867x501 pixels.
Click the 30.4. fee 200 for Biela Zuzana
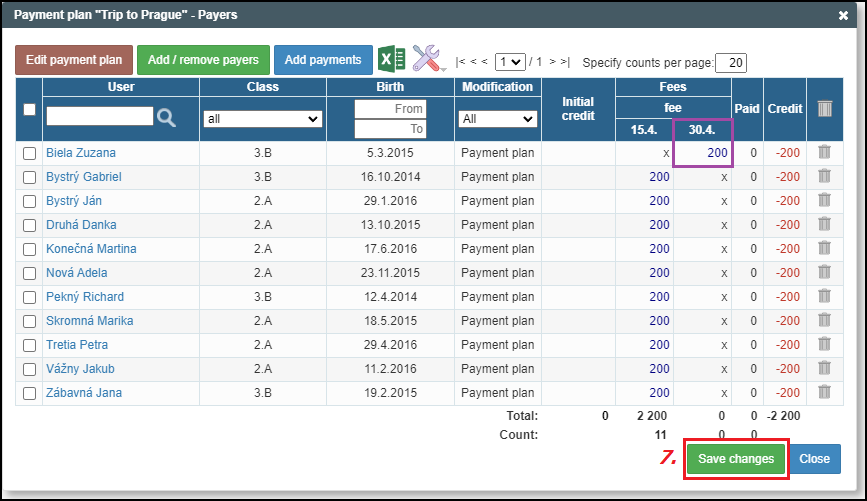click(x=717, y=153)
